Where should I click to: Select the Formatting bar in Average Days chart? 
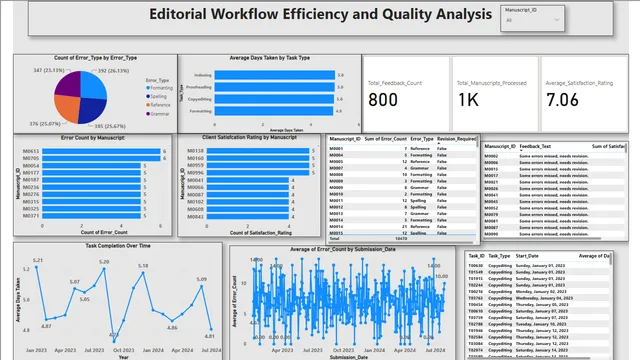point(273,111)
